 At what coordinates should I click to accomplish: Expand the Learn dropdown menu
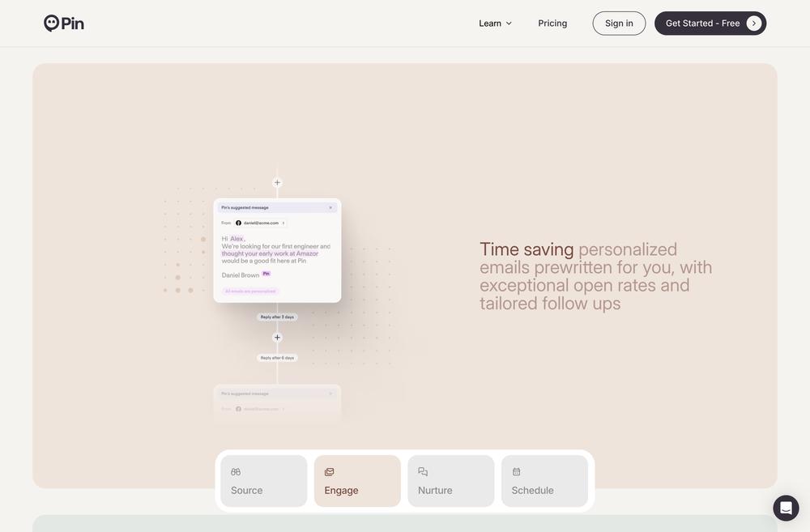(x=495, y=23)
